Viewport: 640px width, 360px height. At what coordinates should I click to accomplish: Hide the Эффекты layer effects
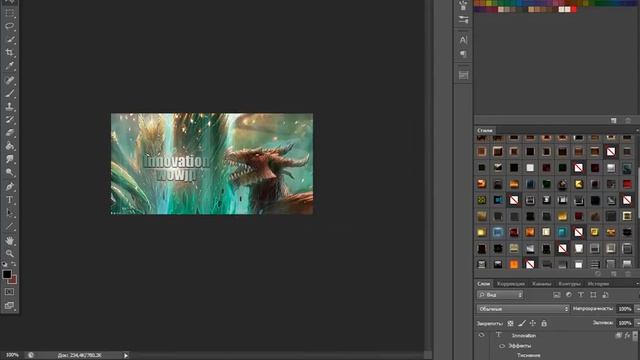click(x=502, y=346)
